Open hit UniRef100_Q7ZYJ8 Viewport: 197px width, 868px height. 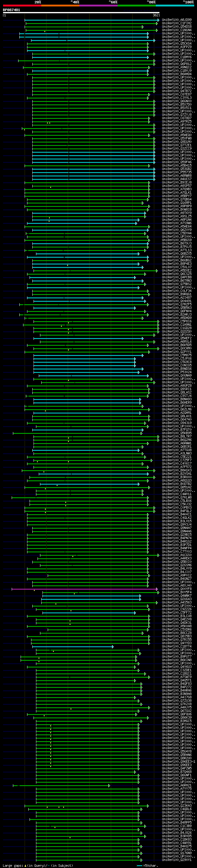177,115
